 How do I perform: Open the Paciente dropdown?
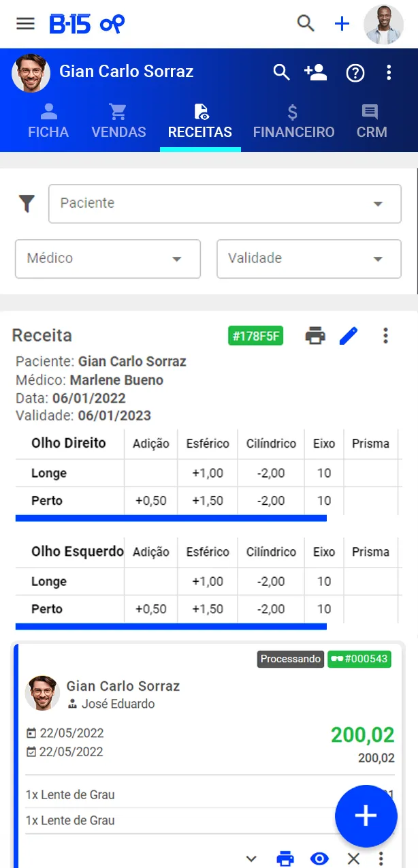[225, 204]
